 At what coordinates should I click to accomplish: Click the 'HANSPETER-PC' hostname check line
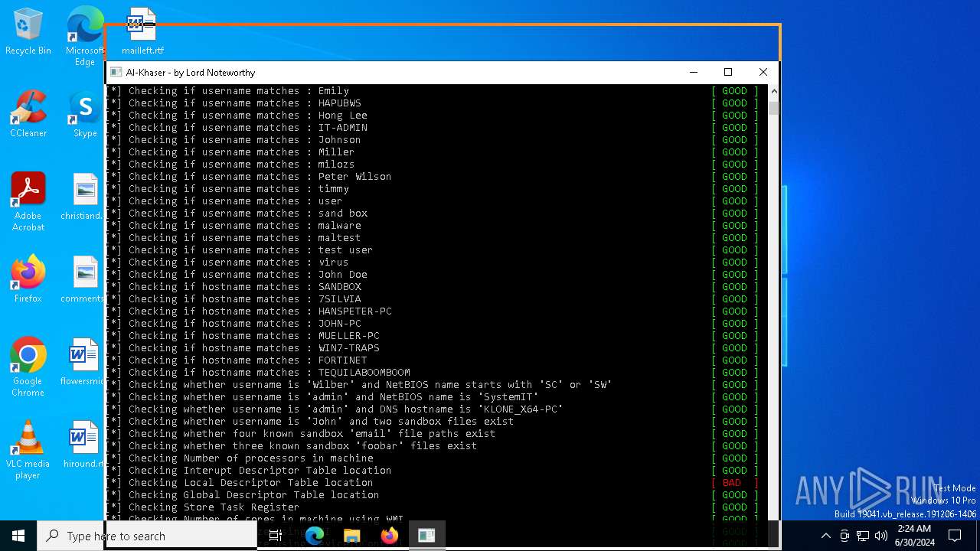249,311
